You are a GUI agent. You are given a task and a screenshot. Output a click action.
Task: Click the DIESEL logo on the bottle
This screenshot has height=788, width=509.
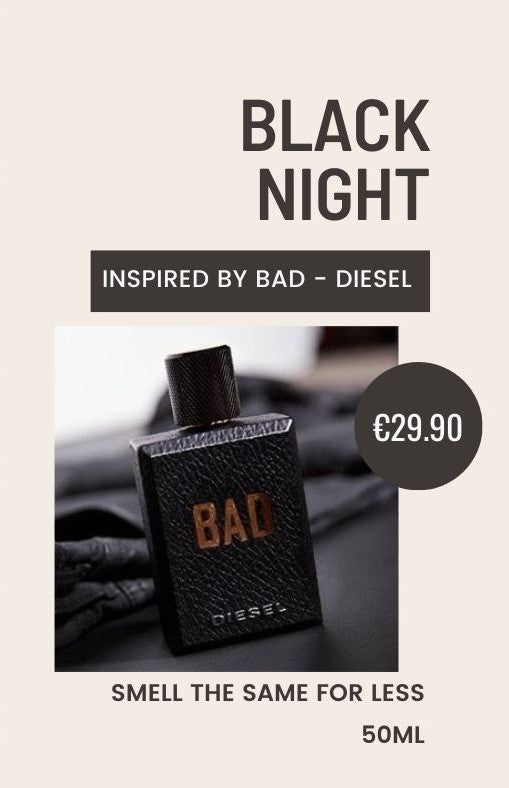tap(249, 615)
